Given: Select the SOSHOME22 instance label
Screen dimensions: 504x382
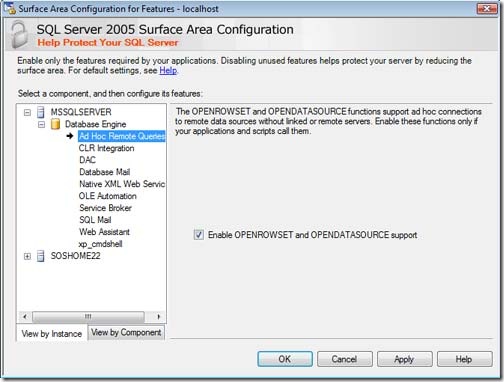Looking at the screenshot, I should 75,256.
